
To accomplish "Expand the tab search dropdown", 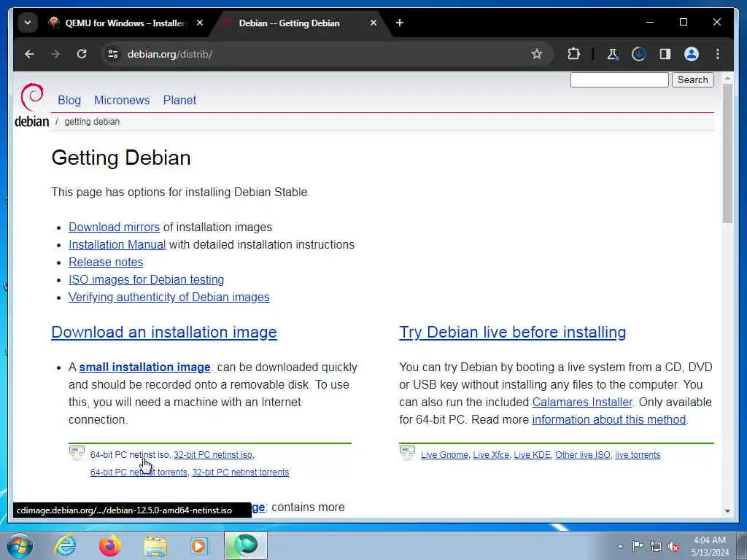I will coord(28,23).
